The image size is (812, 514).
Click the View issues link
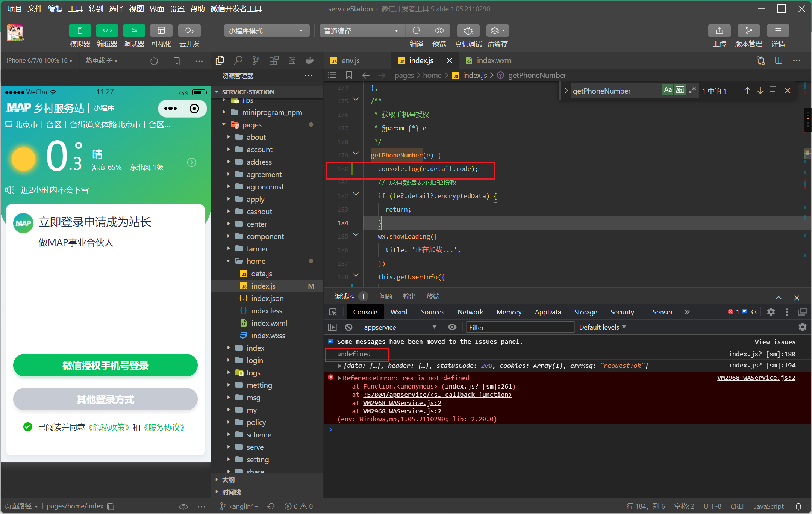click(775, 342)
